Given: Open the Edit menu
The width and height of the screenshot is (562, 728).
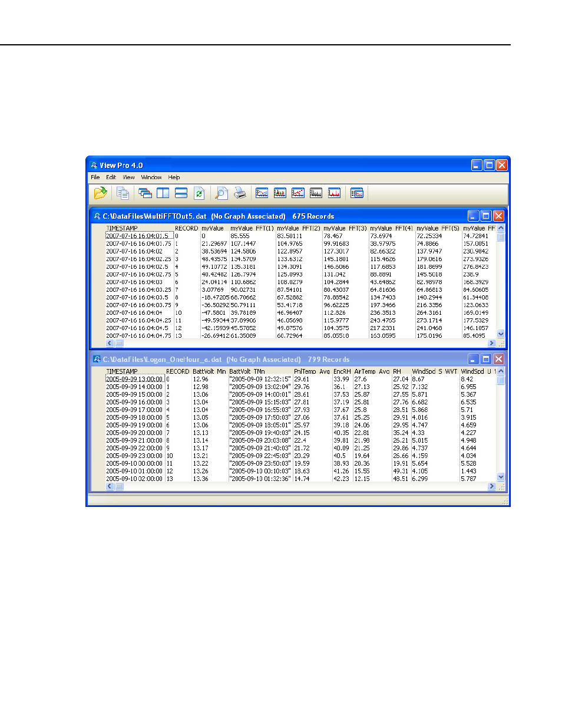Looking at the screenshot, I should 111,177.
